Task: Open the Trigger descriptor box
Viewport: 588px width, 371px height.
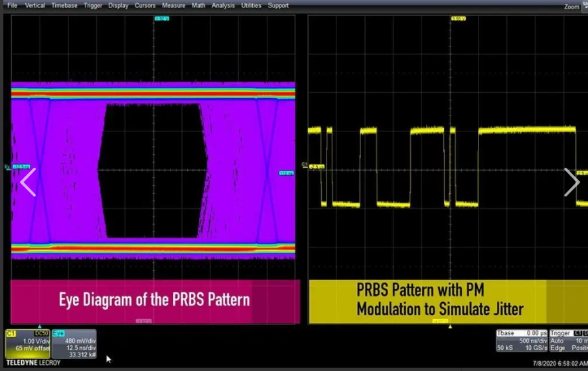Action: coord(568,340)
